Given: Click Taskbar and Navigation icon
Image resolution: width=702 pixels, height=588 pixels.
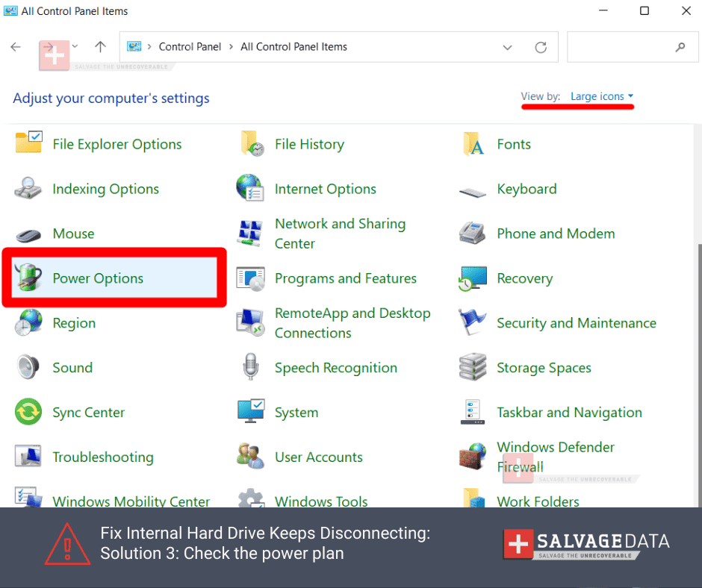Looking at the screenshot, I should pos(473,412).
